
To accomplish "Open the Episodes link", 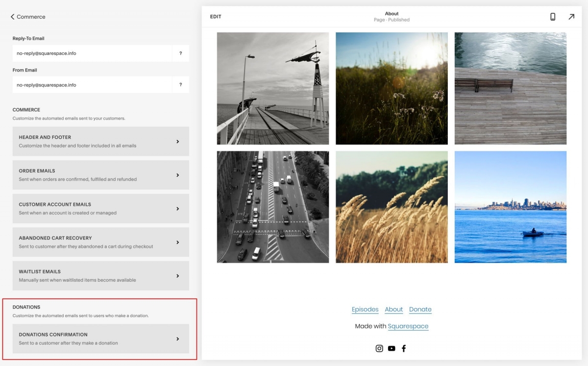I will 365,309.
